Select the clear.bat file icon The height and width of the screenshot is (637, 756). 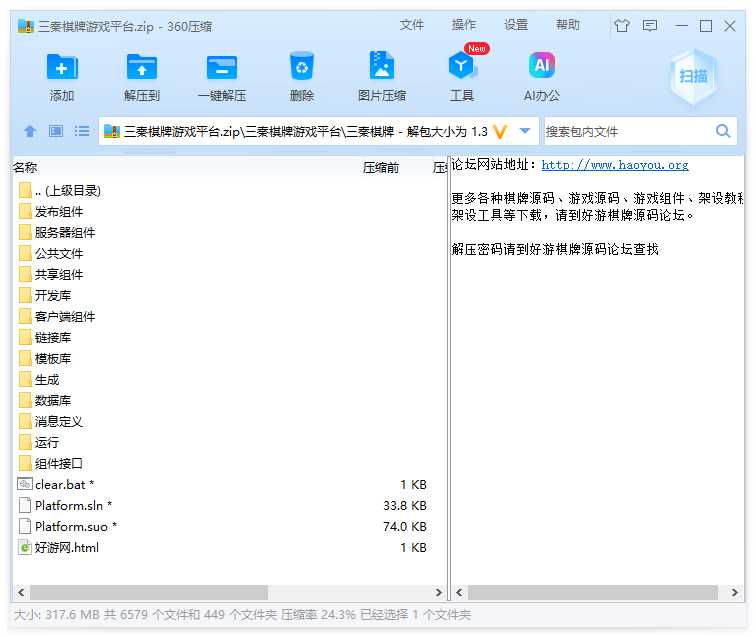pyautogui.click(x=25, y=484)
